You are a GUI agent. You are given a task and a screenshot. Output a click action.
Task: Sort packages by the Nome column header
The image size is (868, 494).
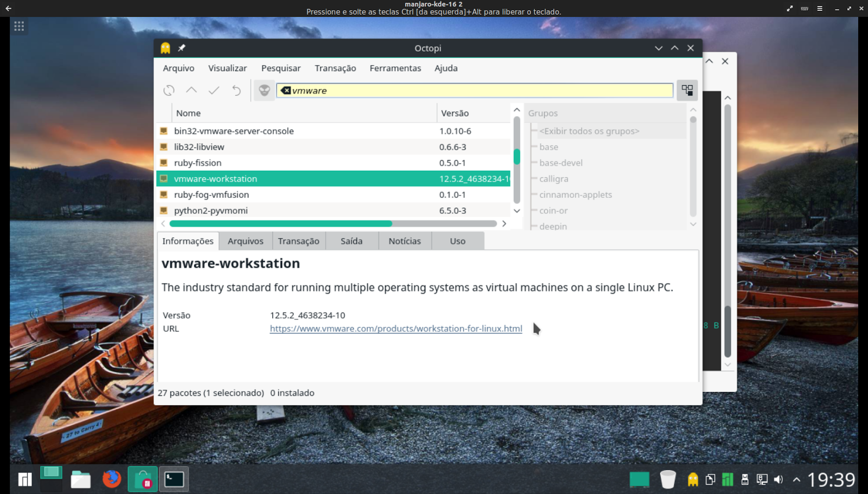[304, 113]
